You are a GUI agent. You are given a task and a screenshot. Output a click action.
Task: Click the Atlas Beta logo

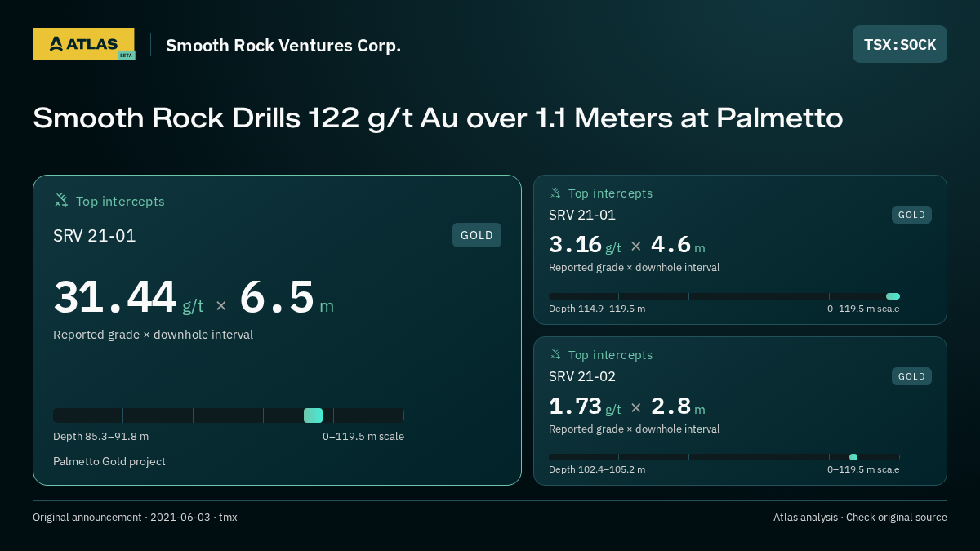tap(83, 44)
